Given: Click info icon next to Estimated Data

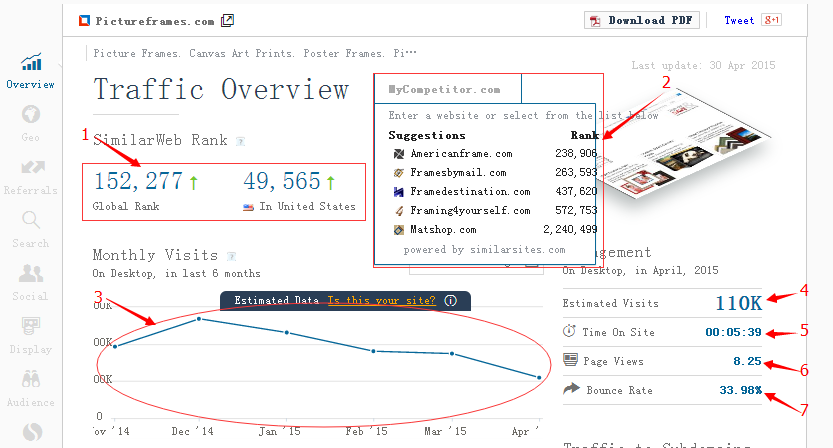Looking at the screenshot, I should 451,300.
